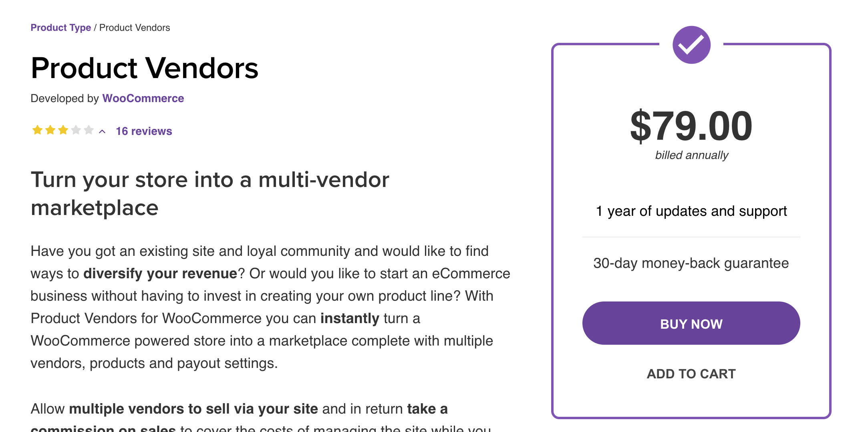The height and width of the screenshot is (432, 868).
Task: Expand the rating breakdown caret
Action: click(102, 131)
